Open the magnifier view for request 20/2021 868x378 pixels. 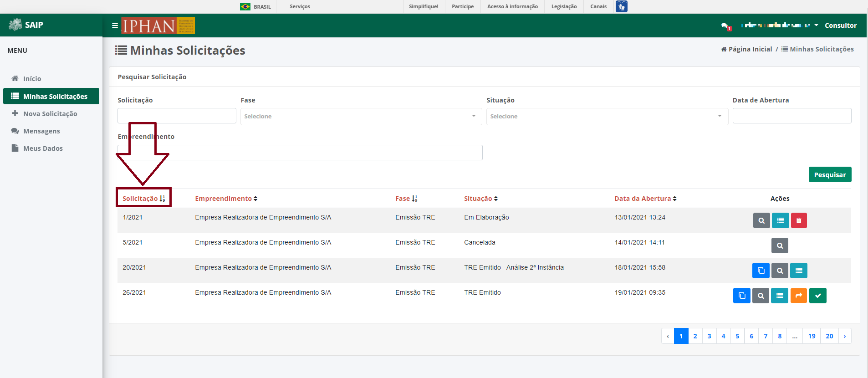click(780, 271)
